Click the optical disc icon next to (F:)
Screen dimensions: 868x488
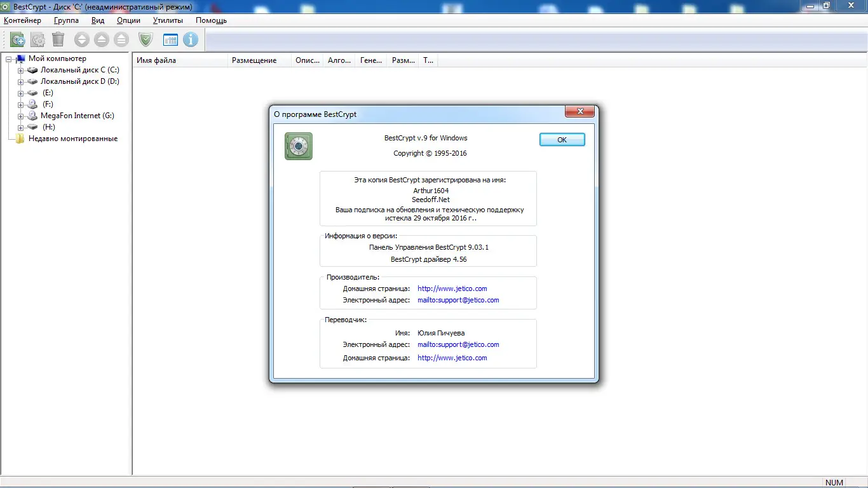click(32, 104)
